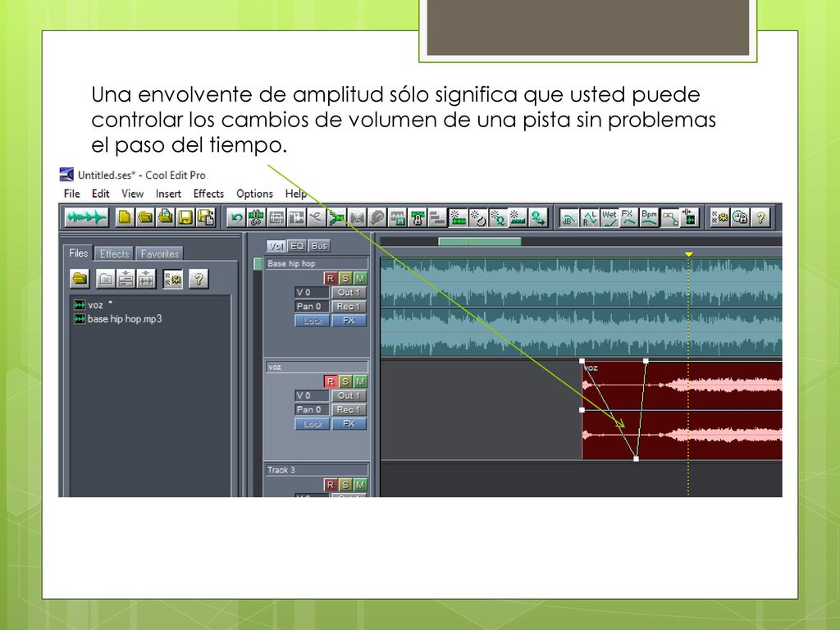Open FX for the voz track
Viewport: 840px width, 630px height.
tap(349, 424)
